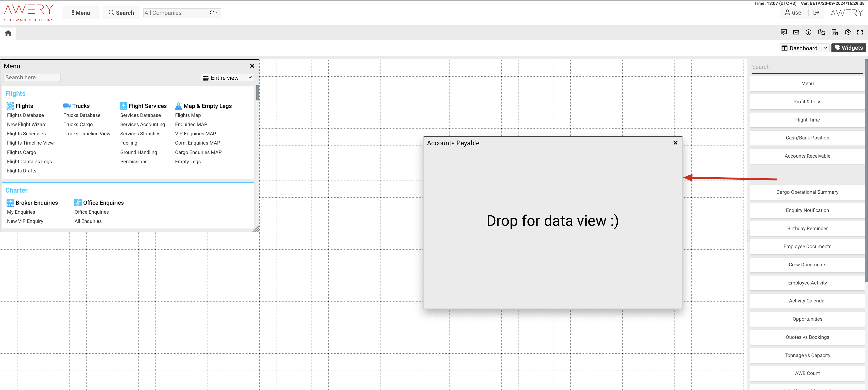This screenshot has width=868, height=390.
Task: Click the widget Search input field
Action: (807, 67)
